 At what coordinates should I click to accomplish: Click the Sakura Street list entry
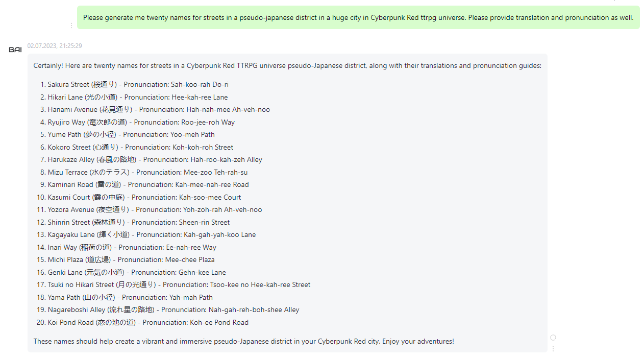[138, 85]
